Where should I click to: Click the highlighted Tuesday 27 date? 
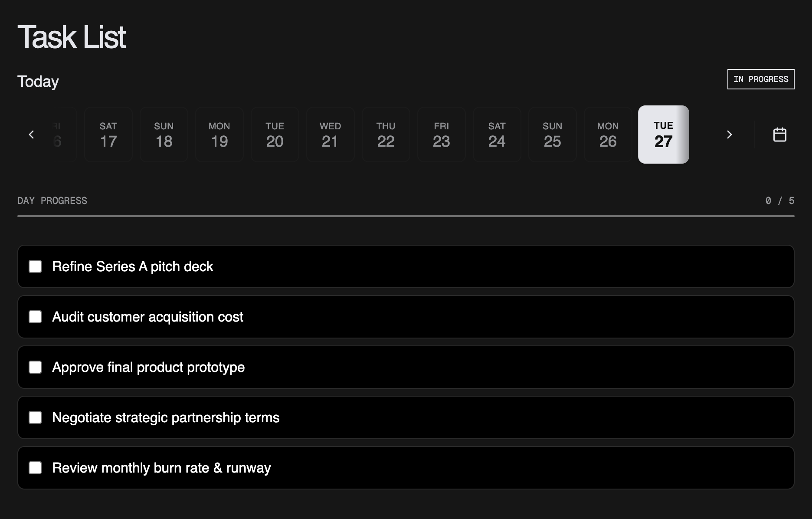663,135
